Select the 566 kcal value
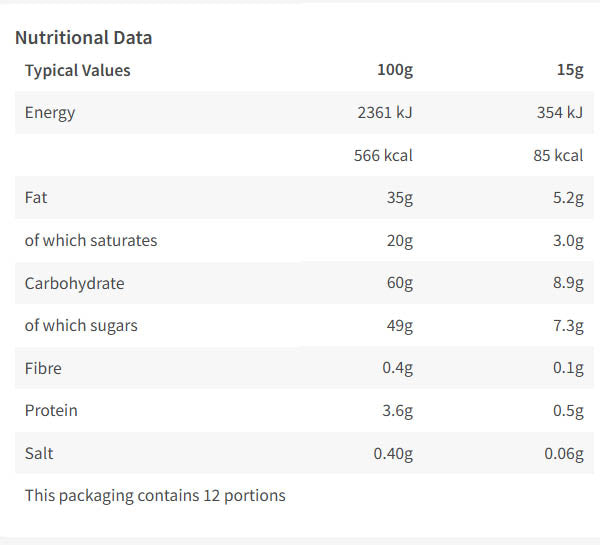Image resolution: width=600 pixels, height=545 pixels. [x=383, y=156]
